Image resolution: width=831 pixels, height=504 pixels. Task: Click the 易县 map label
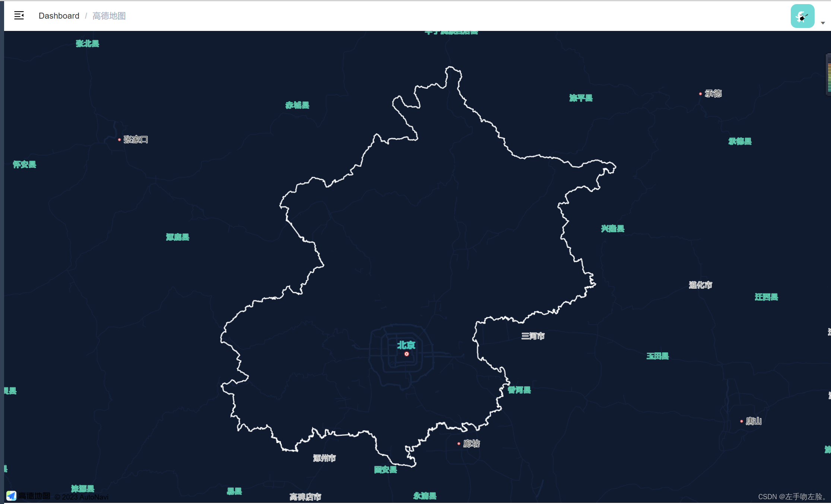pos(234,491)
